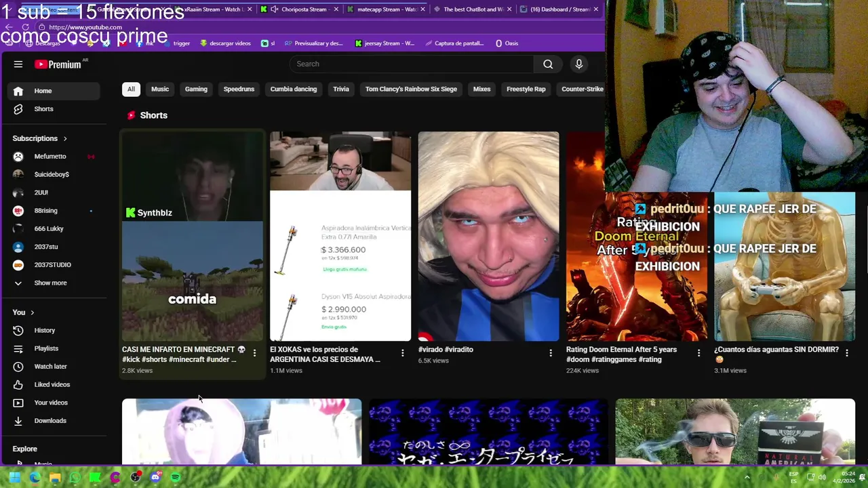Open the descargar videos bookmark

pos(225,43)
